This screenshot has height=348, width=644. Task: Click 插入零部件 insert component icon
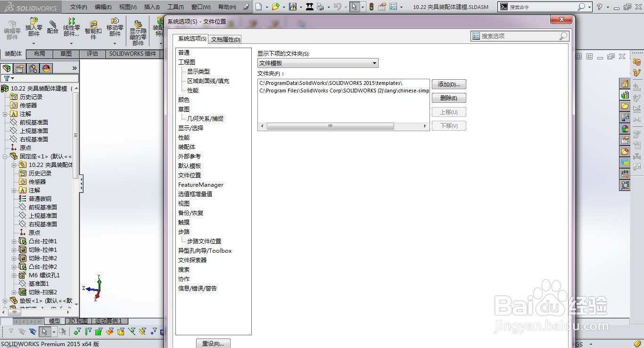click(x=34, y=21)
